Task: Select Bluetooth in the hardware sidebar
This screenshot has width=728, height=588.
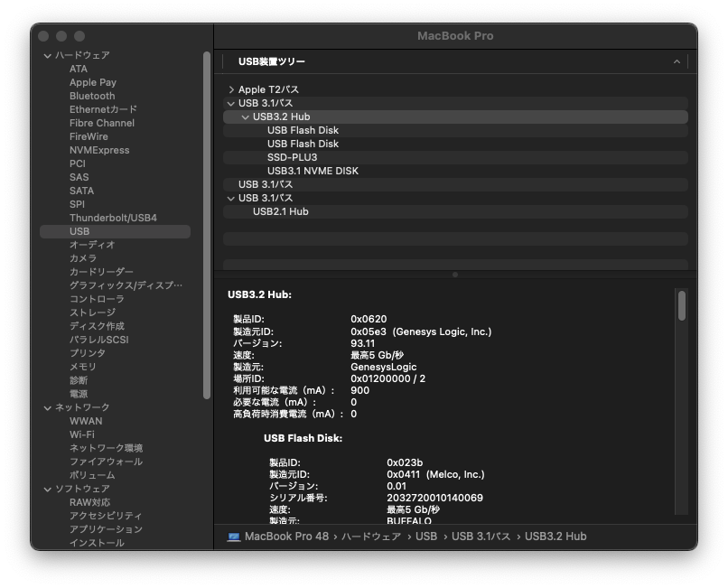Action: [x=90, y=96]
